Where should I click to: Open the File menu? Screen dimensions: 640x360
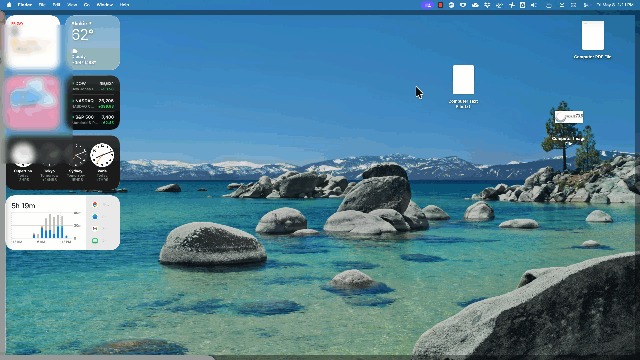click(x=42, y=5)
